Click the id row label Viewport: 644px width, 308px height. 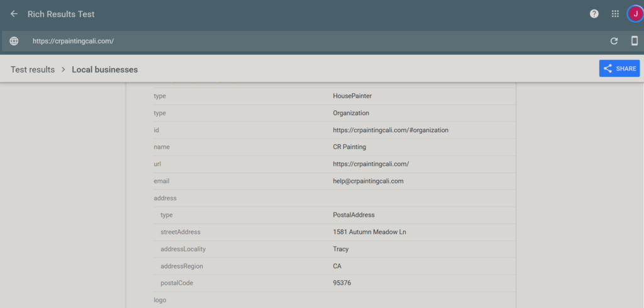pyautogui.click(x=156, y=130)
